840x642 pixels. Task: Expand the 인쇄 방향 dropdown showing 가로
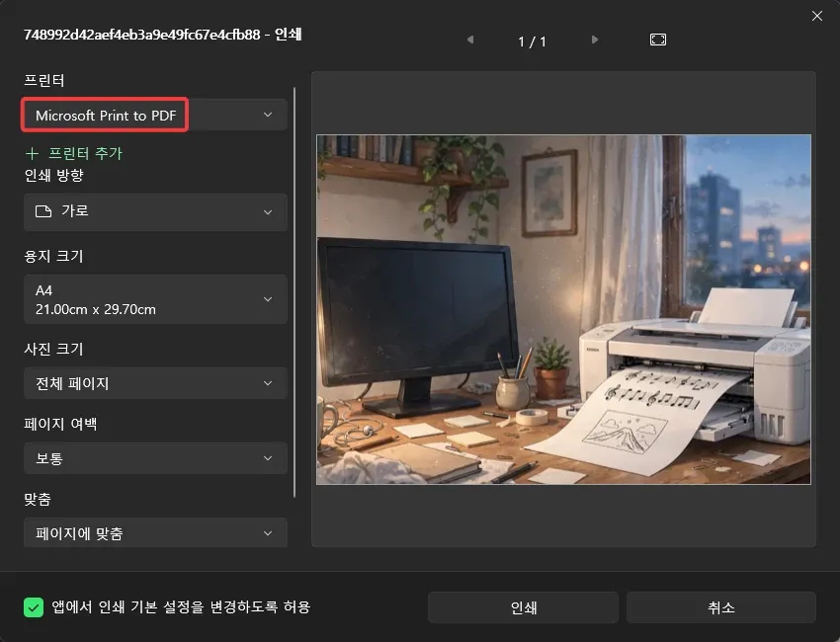[155, 212]
